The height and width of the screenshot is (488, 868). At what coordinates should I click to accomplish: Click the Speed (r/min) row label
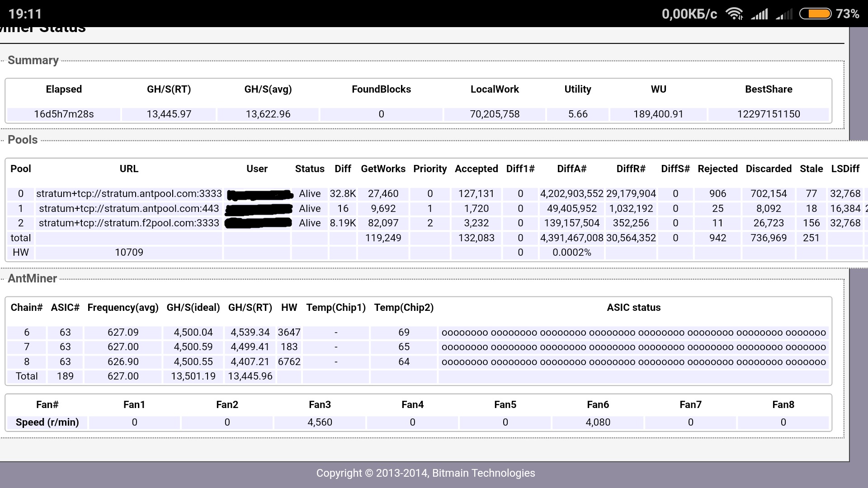(x=47, y=422)
